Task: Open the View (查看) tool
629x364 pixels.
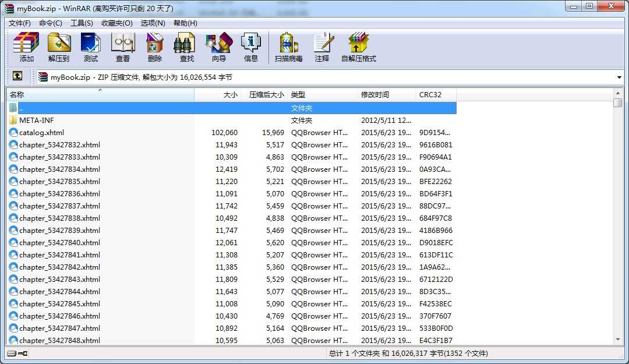Action: pyautogui.click(x=123, y=43)
